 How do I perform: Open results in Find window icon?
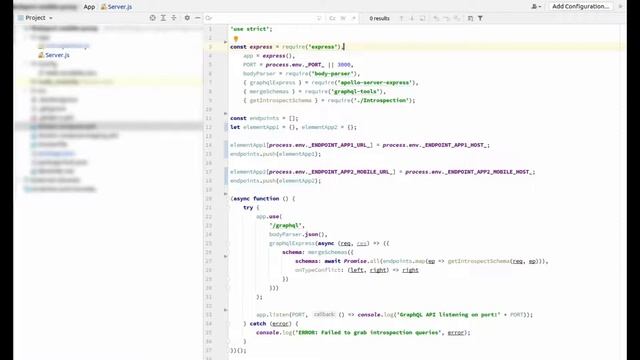(470, 18)
